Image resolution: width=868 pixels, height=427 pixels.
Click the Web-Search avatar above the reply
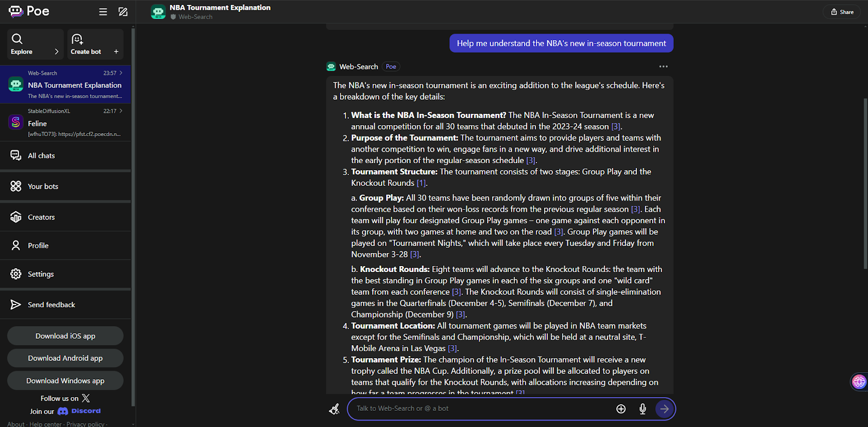331,67
